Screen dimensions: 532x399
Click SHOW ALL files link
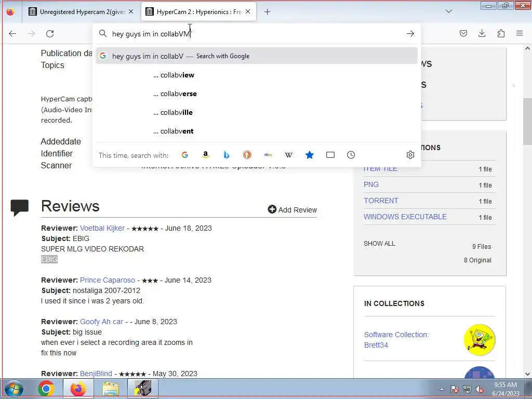379,244
